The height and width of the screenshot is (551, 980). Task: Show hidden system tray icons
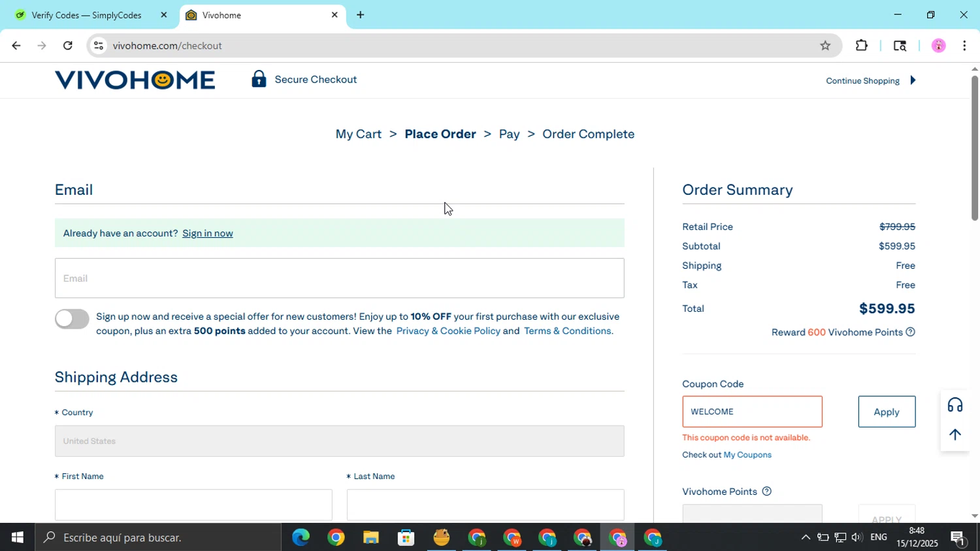point(806,537)
